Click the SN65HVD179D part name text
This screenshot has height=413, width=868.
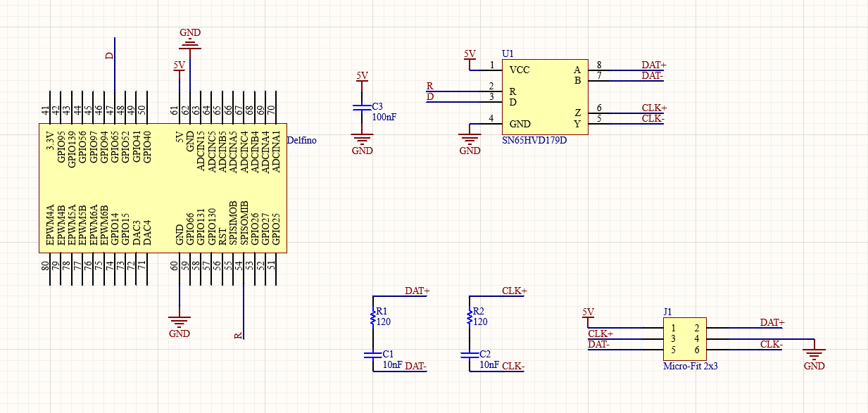(534, 140)
